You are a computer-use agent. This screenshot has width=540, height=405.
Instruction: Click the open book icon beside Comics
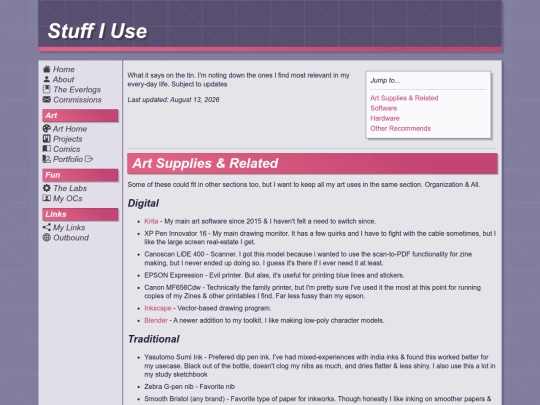46,149
